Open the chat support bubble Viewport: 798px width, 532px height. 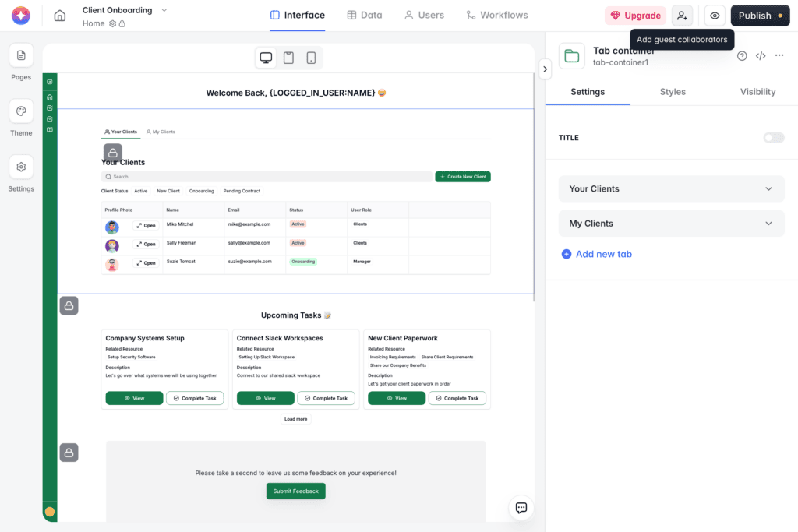521,508
